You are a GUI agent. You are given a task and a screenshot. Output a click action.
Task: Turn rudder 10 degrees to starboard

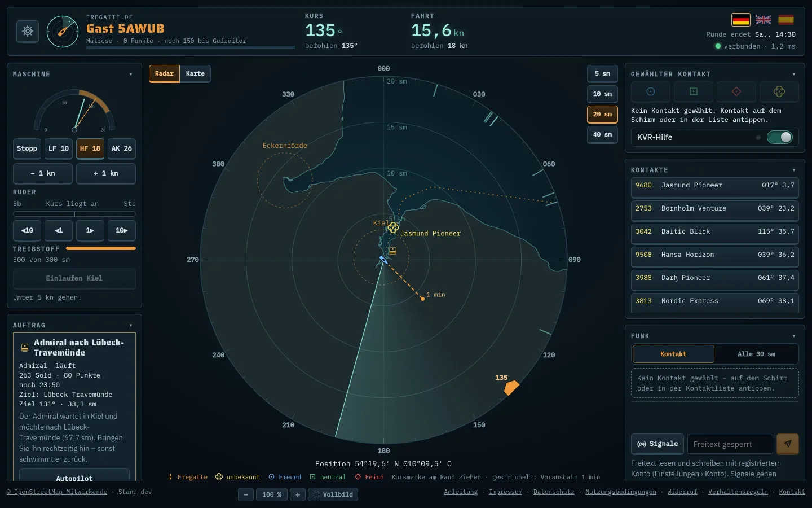[122, 230]
